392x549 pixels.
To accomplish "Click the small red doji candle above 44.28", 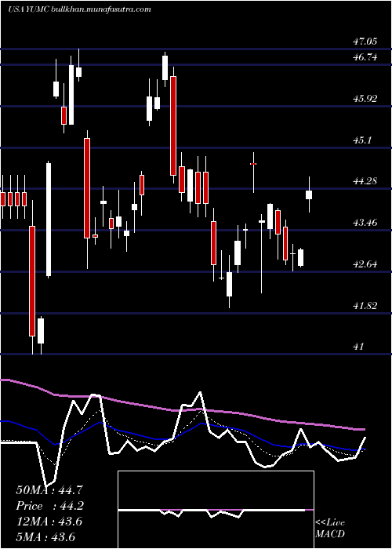I will click(x=253, y=164).
